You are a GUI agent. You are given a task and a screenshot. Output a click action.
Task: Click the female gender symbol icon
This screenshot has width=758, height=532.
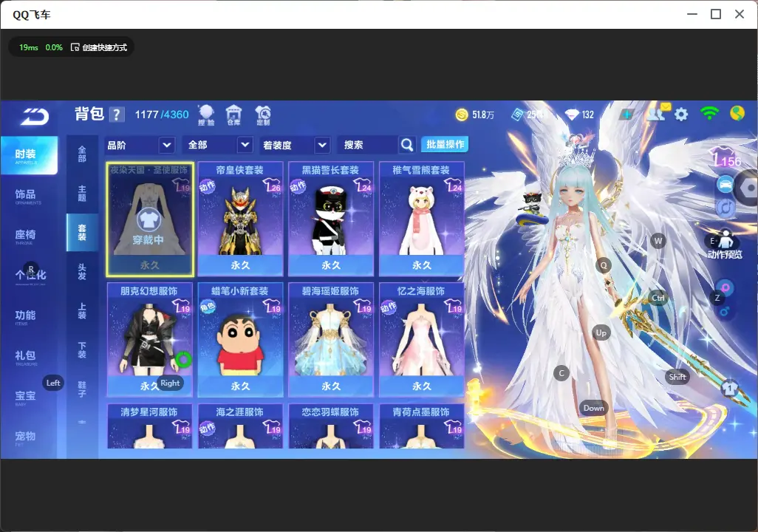(x=725, y=287)
